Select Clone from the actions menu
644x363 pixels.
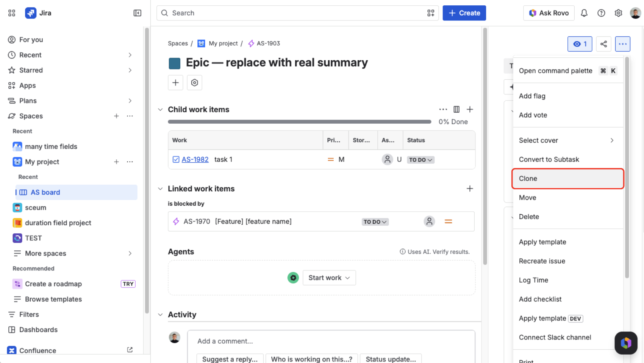[x=567, y=179]
